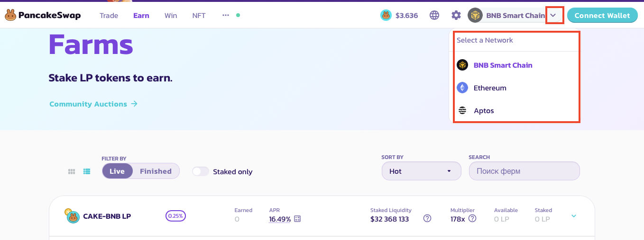Open the language globe icon
Image resolution: width=644 pixels, height=240 pixels.
click(434, 16)
